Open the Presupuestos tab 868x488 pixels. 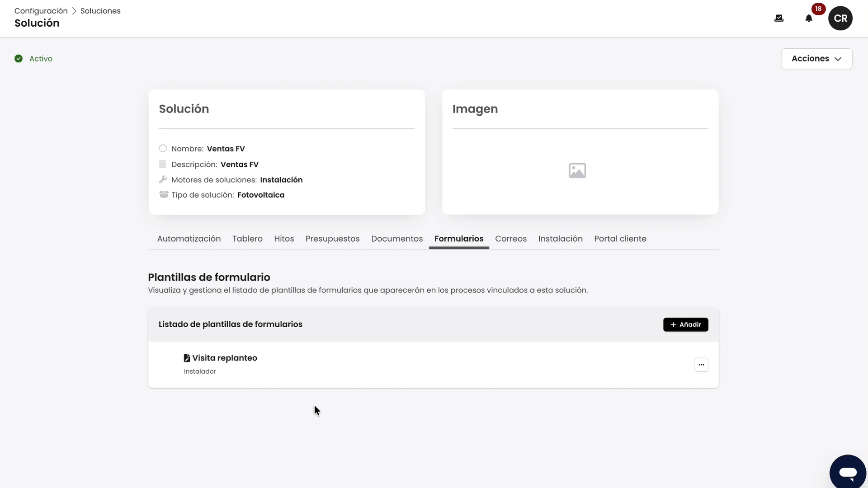[332, 239]
